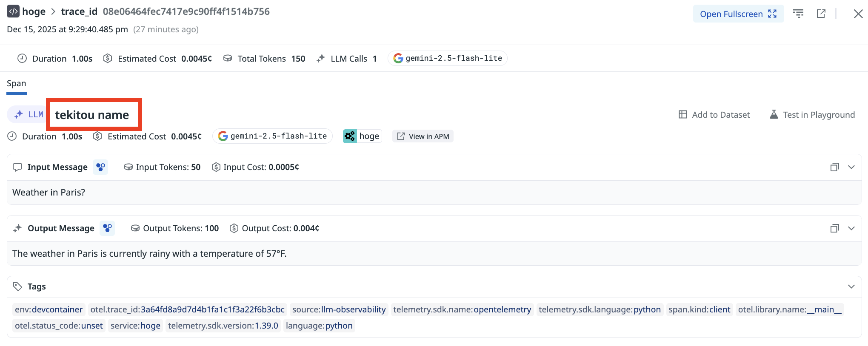Collapse the Output Message section
Viewport: 868px width, 346px height.
coord(851,228)
